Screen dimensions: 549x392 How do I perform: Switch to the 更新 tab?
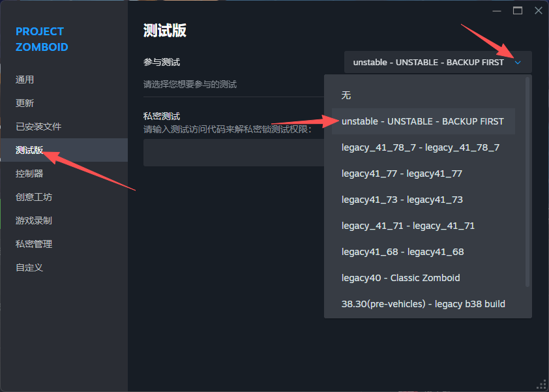coord(25,103)
